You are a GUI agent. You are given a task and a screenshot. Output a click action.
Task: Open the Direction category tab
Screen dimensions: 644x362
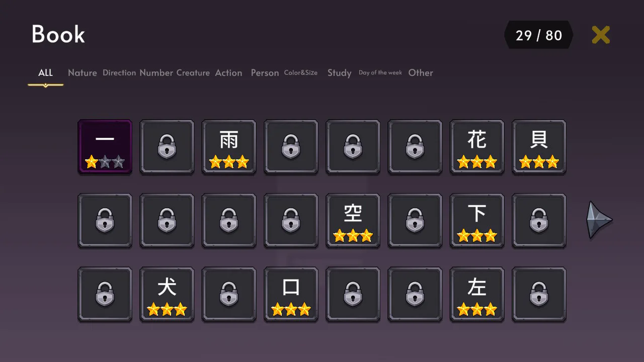[x=119, y=73]
